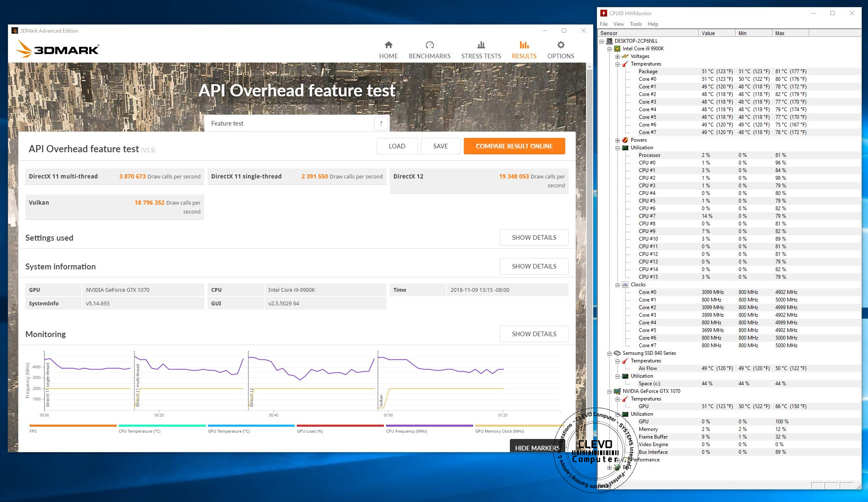
Task: Open the Options gear icon
Action: click(x=561, y=45)
